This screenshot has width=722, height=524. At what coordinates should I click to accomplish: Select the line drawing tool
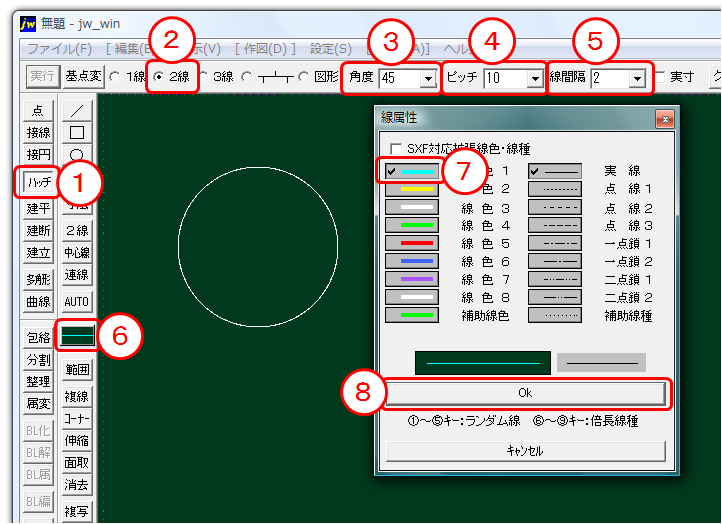coord(76,111)
